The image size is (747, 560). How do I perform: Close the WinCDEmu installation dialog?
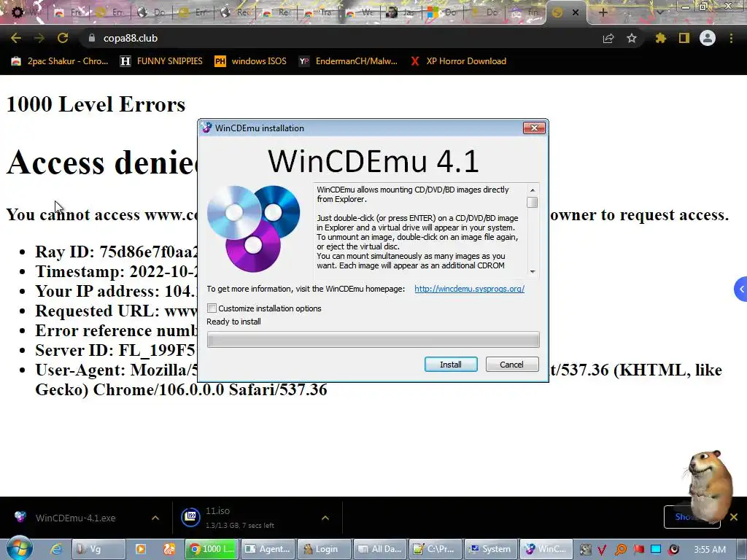coord(534,128)
